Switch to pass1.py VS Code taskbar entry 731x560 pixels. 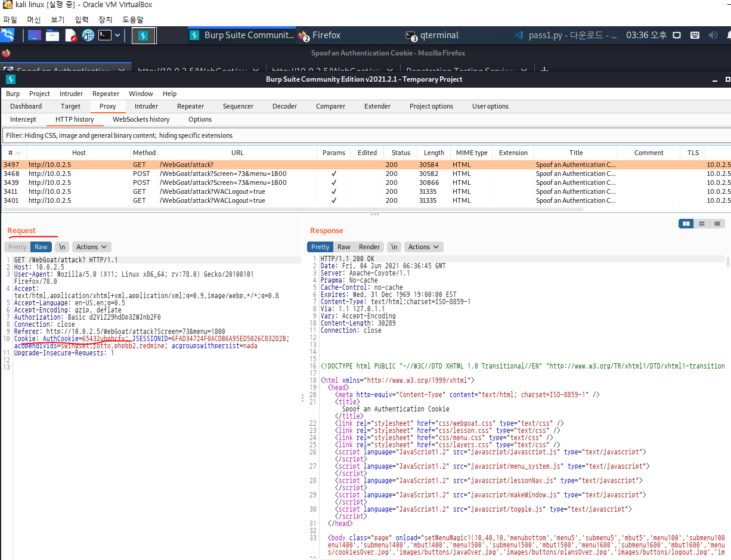[x=565, y=35]
